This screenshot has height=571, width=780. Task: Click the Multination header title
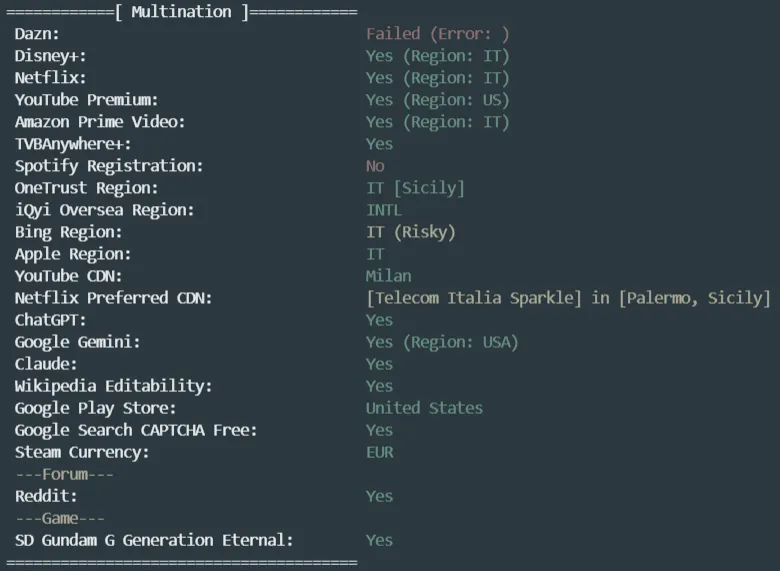point(181,12)
